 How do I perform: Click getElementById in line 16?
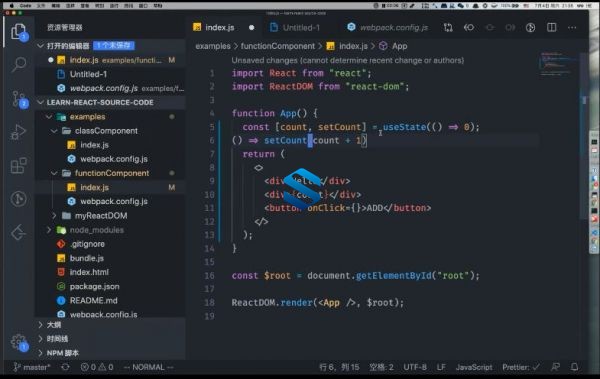(x=393, y=275)
